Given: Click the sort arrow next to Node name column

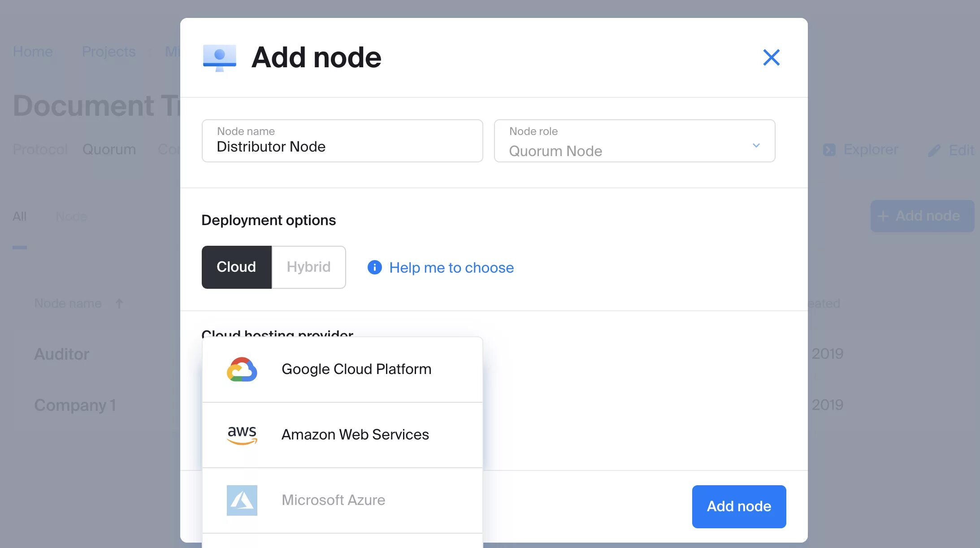Looking at the screenshot, I should 119,304.
